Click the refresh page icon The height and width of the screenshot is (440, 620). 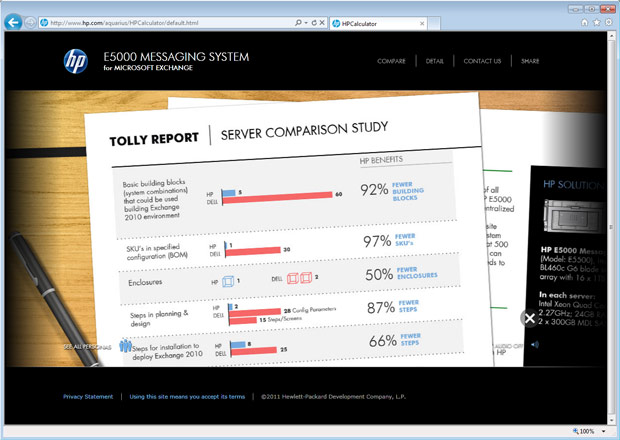314,23
